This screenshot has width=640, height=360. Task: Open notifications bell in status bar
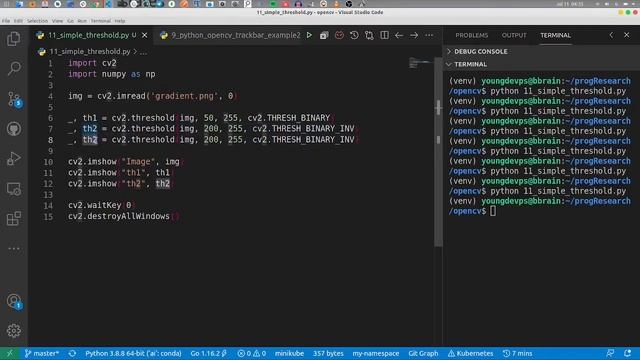pyautogui.click(x=627, y=353)
